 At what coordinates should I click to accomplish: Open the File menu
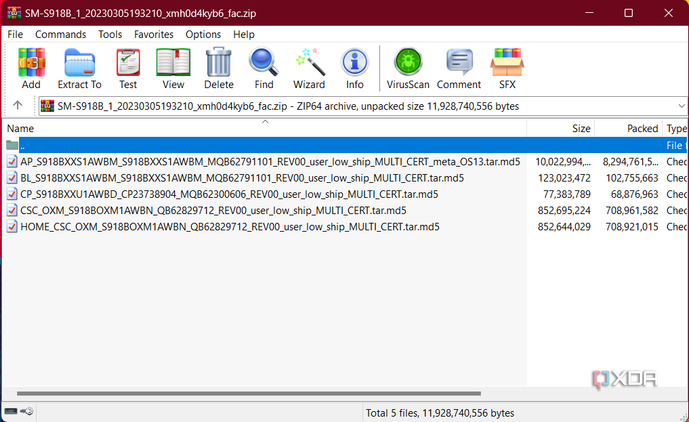pos(15,34)
